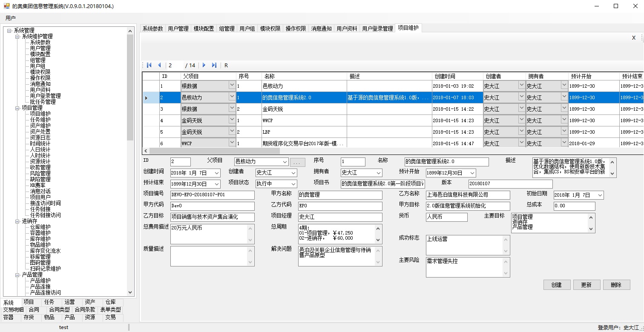Click the next record arrow icon
The image size is (644, 332).
click(204, 65)
